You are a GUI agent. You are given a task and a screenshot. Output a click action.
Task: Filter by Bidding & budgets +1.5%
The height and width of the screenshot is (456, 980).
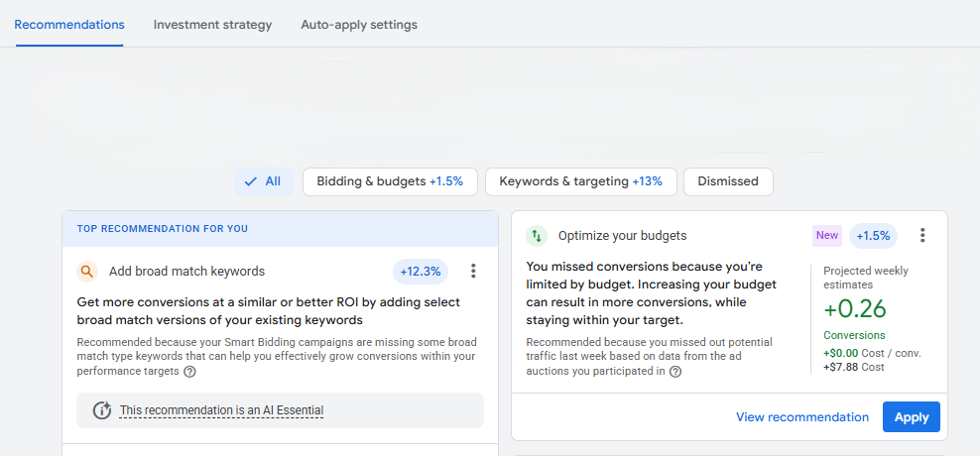[x=390, y=181]
